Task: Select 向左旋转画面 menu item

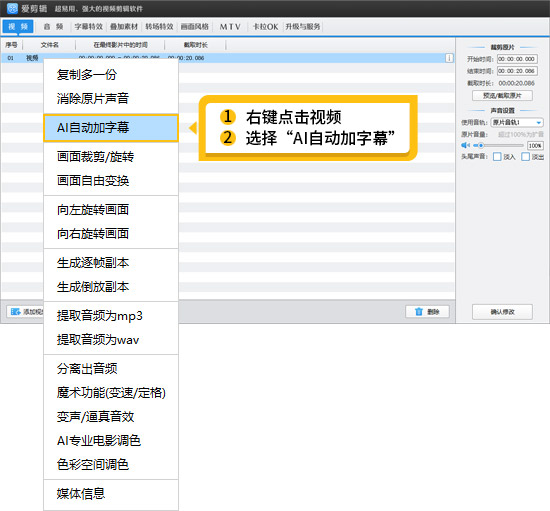Action: [111, 210]
